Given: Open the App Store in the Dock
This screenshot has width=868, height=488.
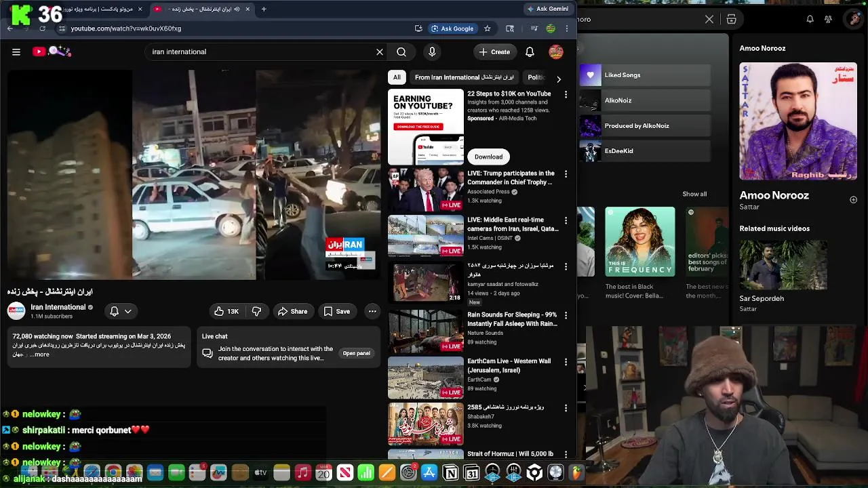Looking at the screenshot, I should (x=429, y=472).
